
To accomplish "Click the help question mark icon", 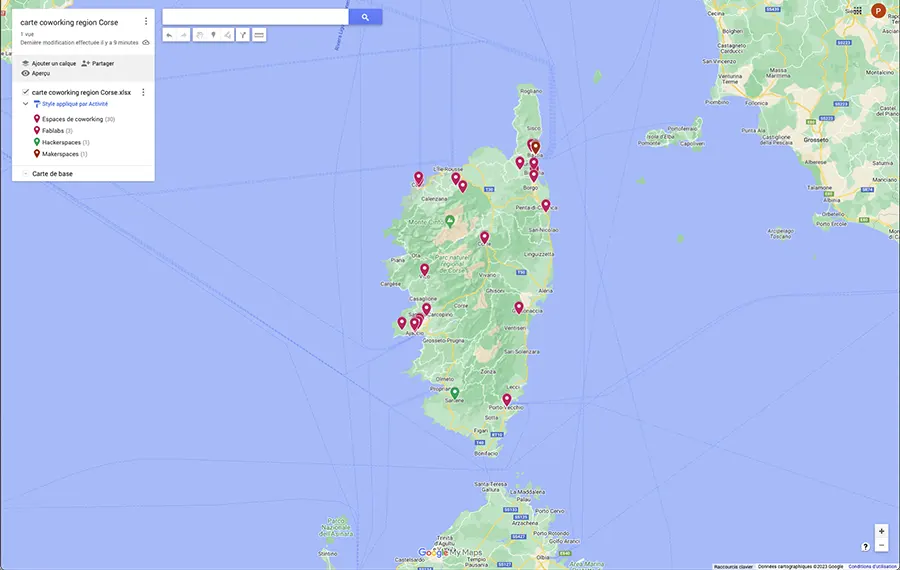I will (x=865, y=546).
